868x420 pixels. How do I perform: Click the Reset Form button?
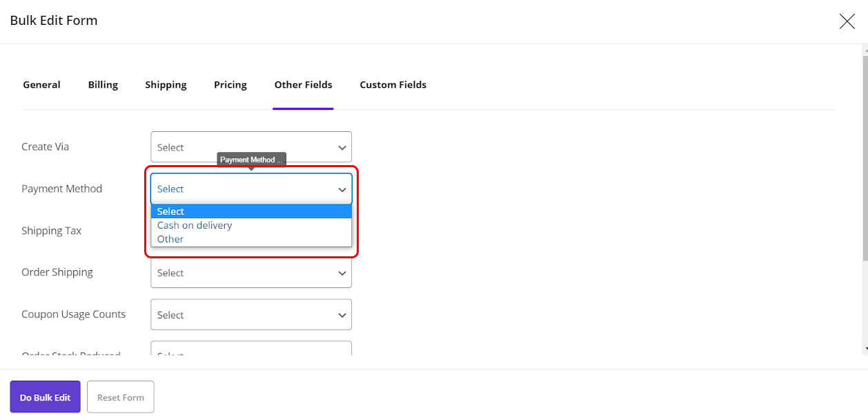pyautogui.click(x=121, y=397)
